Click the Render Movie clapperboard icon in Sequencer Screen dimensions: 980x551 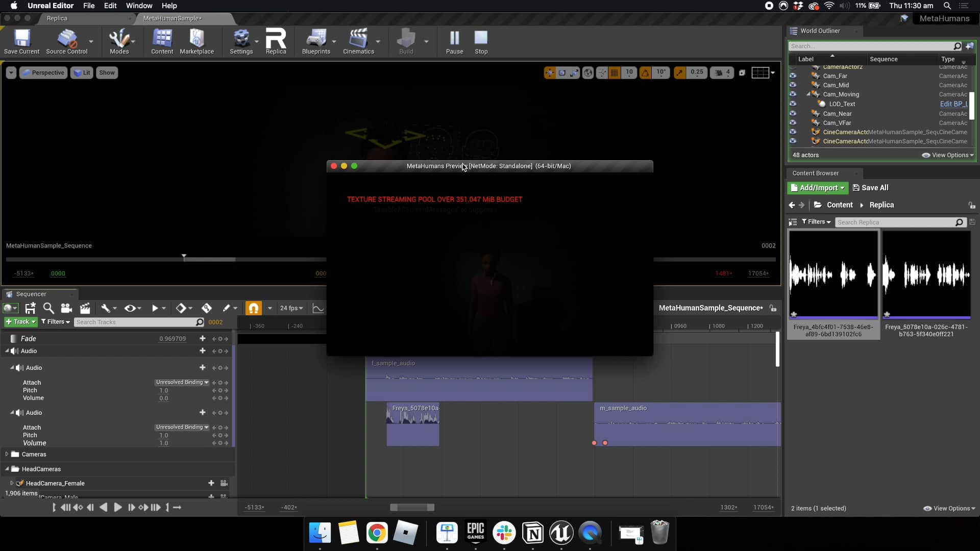tap(85, 308)
